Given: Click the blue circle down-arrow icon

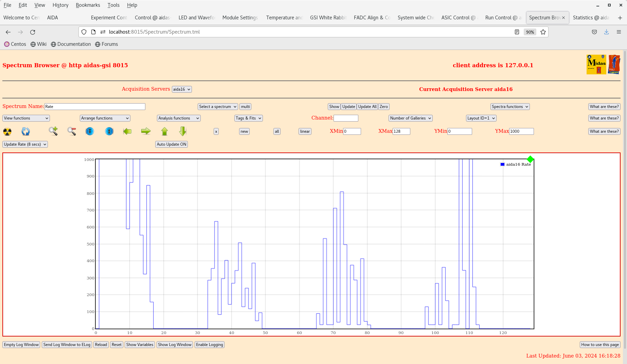Looking at the screenshot, I should (90, 131).
